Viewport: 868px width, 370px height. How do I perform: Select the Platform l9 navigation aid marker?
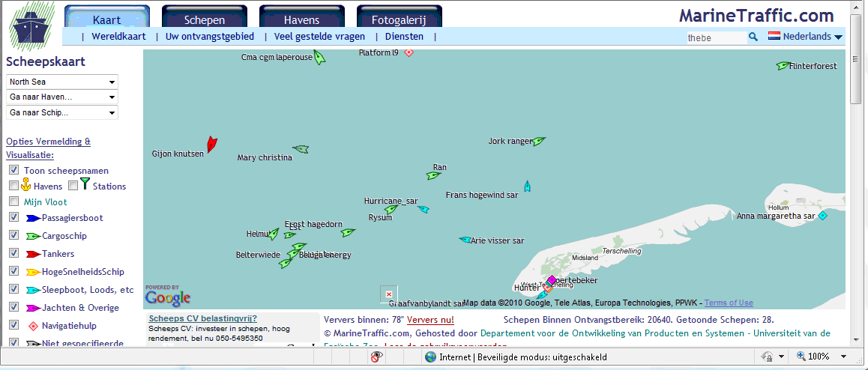(409, 52)
